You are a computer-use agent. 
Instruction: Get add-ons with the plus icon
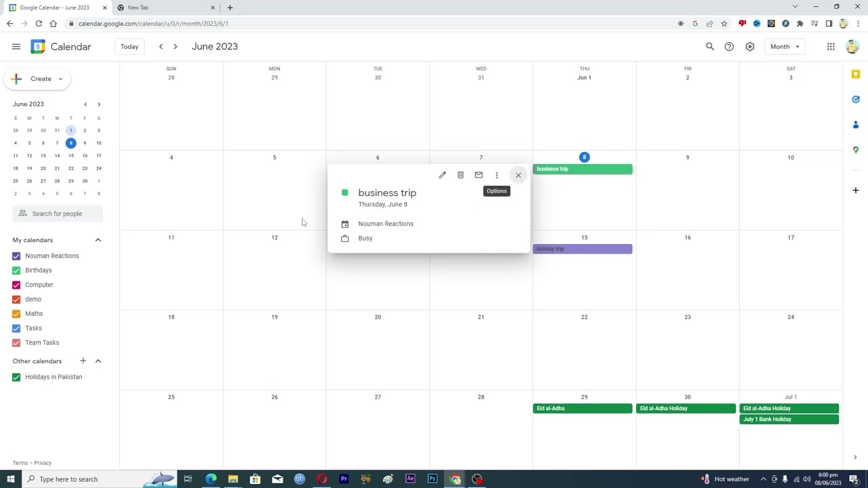tap(856, 190)
